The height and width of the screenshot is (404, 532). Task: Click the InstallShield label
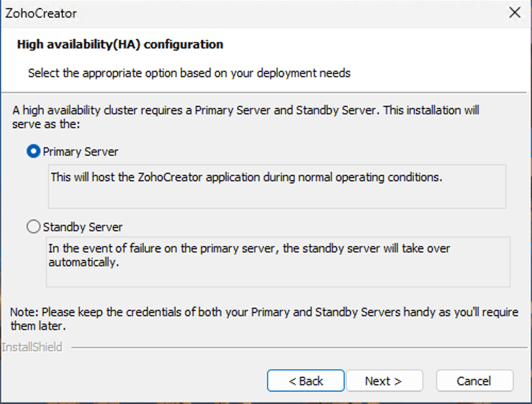click(32, 348)
